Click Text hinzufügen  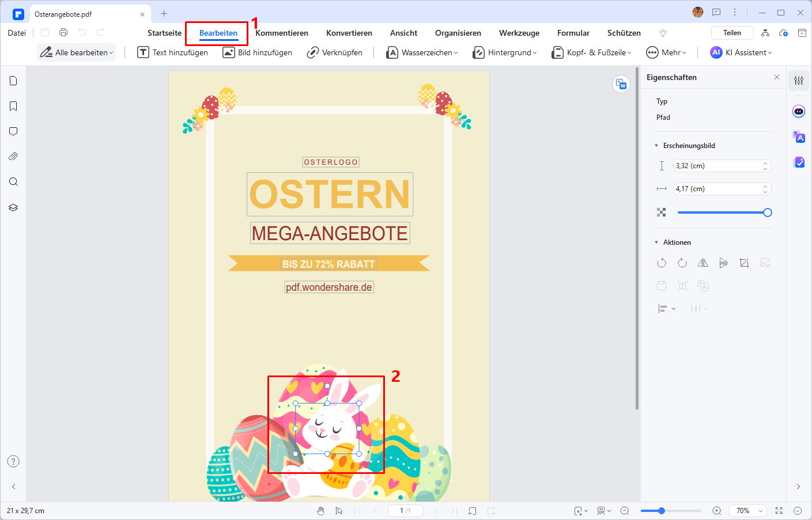click(173, 52)
